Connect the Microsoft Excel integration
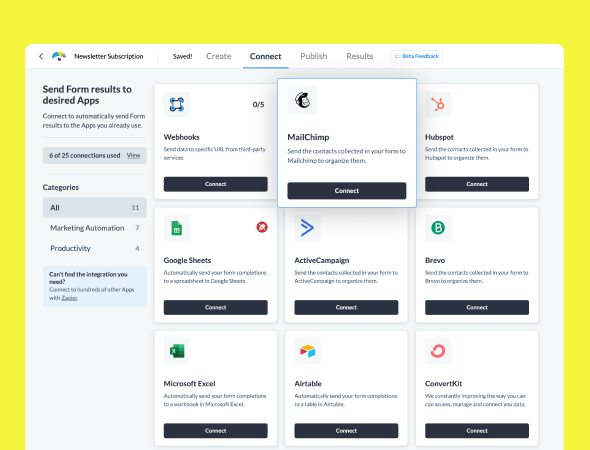Image resolution: width=590 pixels, height=450 pixels. click(216, 431)
